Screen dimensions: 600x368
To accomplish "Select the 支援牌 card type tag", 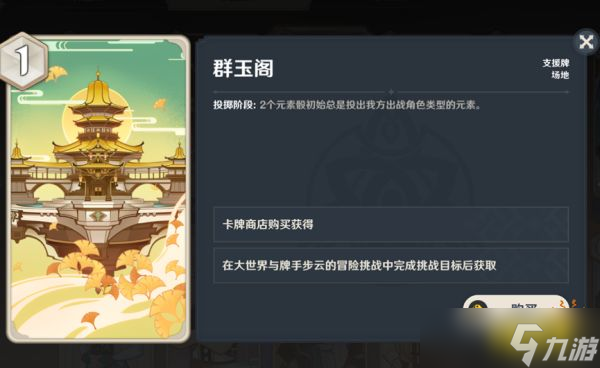I will 556,63.
